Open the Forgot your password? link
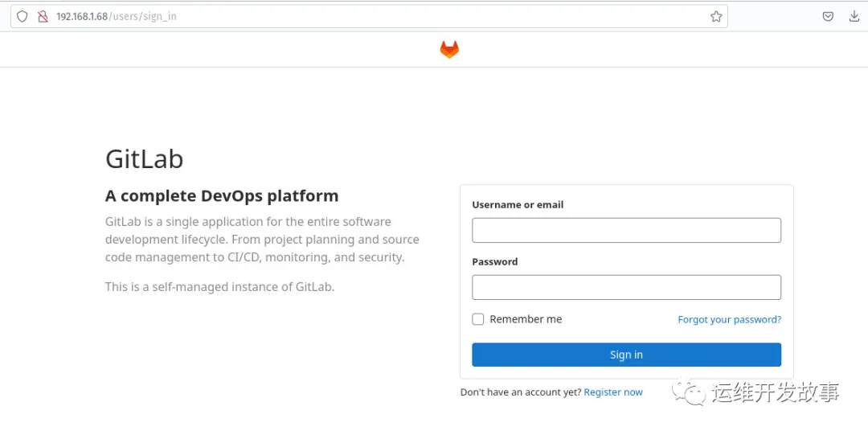This screenshot has width=868, height=431. click(x=729, y=319)
